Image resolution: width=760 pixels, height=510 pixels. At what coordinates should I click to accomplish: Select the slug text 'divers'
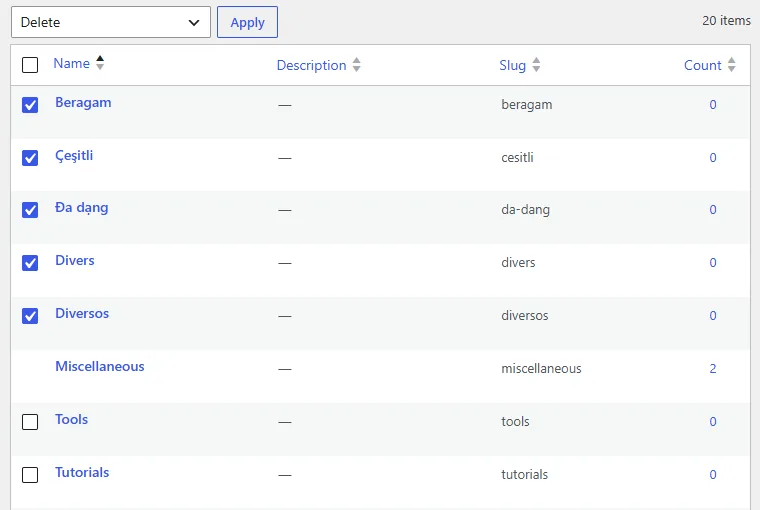518,262
